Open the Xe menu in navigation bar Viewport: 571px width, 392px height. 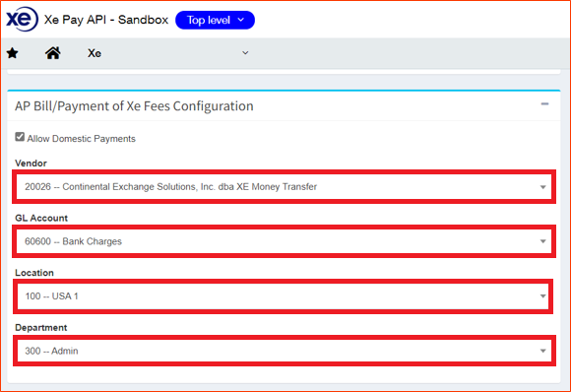(95, 53)
